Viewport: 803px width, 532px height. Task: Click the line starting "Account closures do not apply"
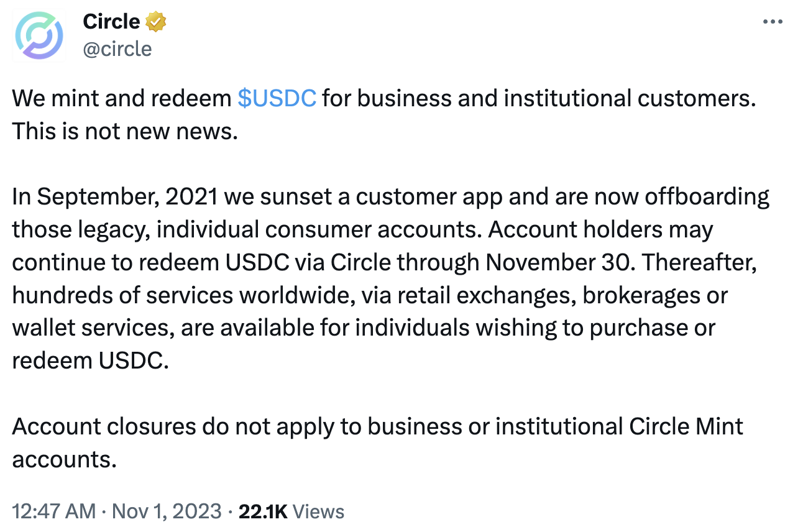186,426
